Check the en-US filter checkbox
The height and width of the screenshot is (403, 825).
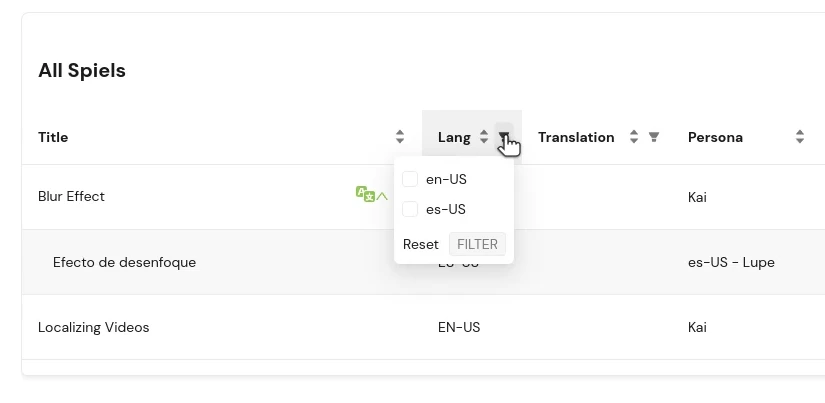point(410,179)
